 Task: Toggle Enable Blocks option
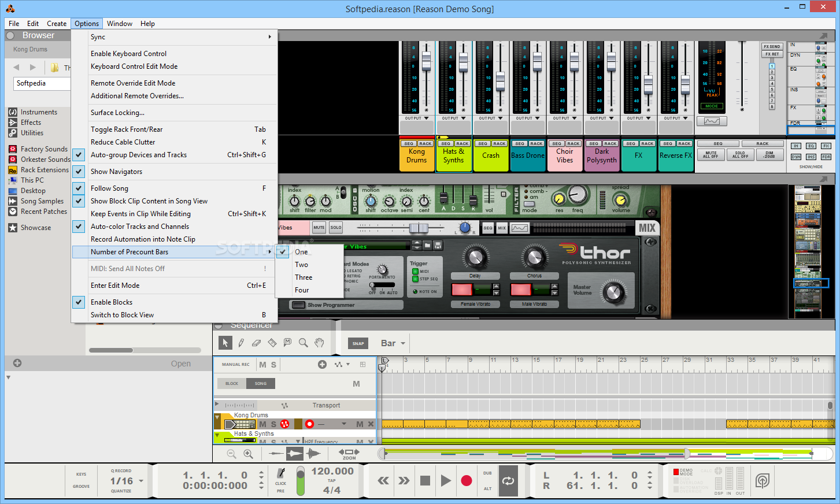(175, 302)
